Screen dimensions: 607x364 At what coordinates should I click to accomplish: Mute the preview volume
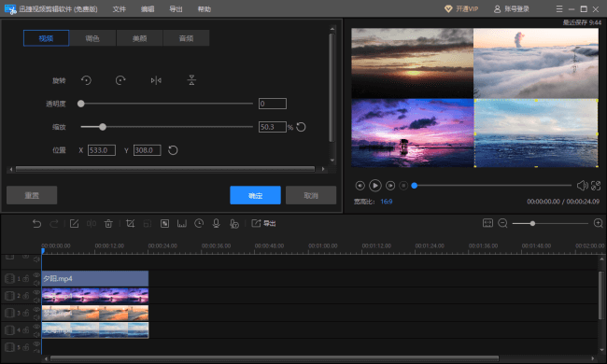[x=582, y=186]
